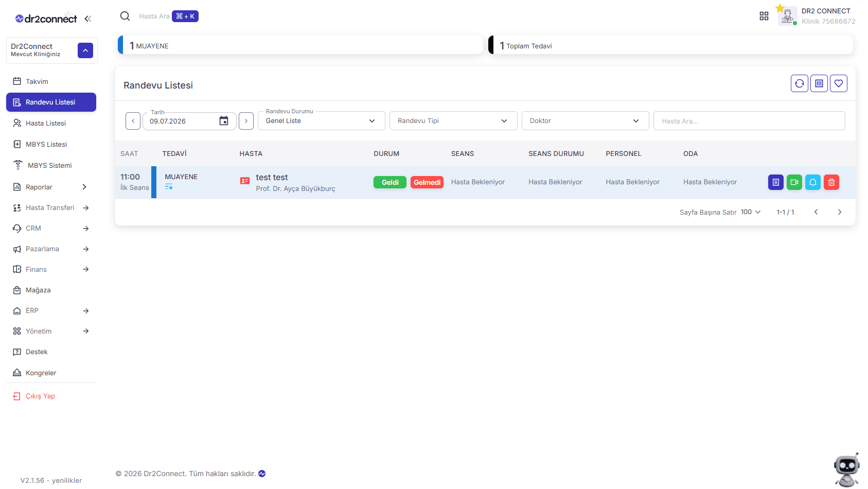Delete the test test appointment
Viewport: 868px width, 489px height.
pyautogui.click(x=831, y=182)
